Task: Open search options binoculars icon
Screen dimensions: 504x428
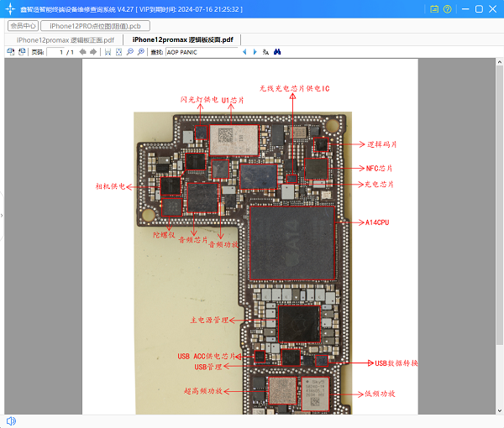Action: pos(276,52)
